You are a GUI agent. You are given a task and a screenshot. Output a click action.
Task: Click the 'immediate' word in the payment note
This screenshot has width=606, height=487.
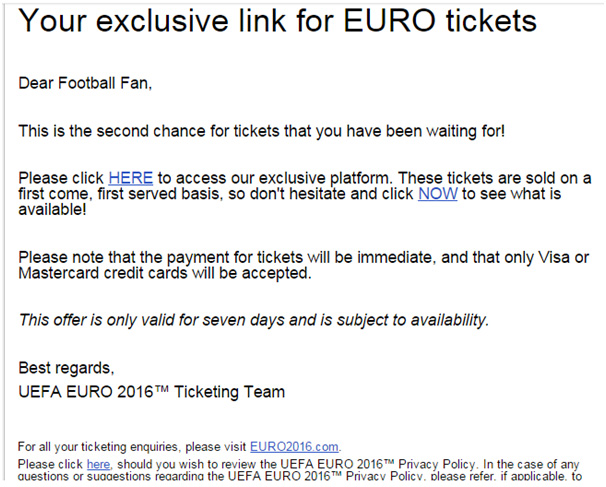pyautogui.click(x=395, y=257)
